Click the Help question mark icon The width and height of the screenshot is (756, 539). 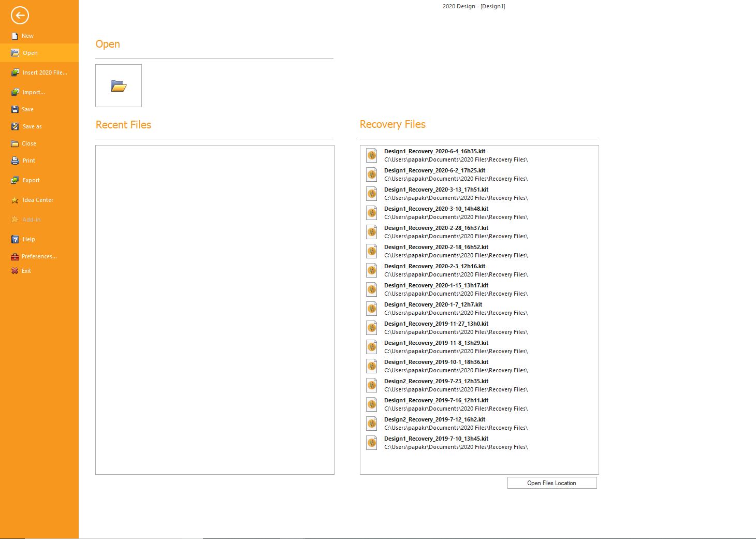[15, 239]
